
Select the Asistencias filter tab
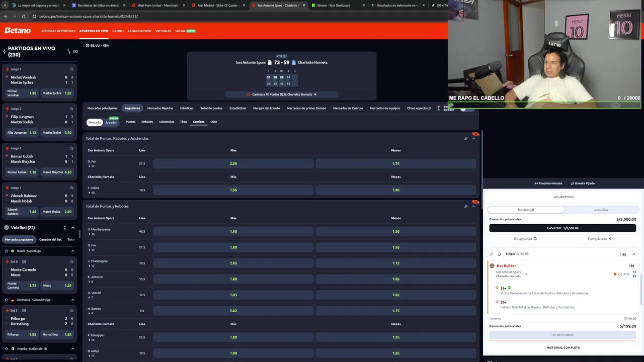pyautogui.click(x=167, y=122)
